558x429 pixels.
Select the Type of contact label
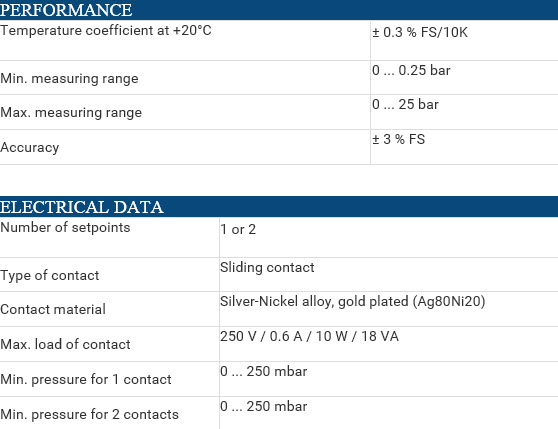tap(49, 276)
